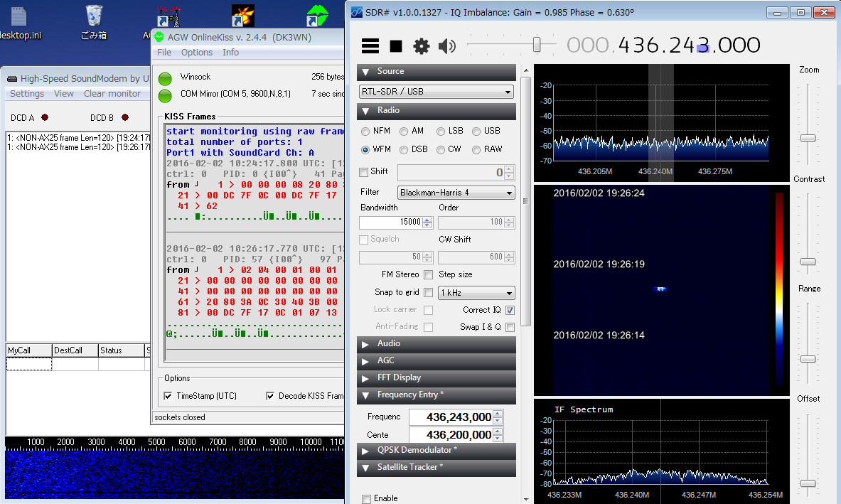
Task: Click the Bandwidth value field
Action: [392, 222]
